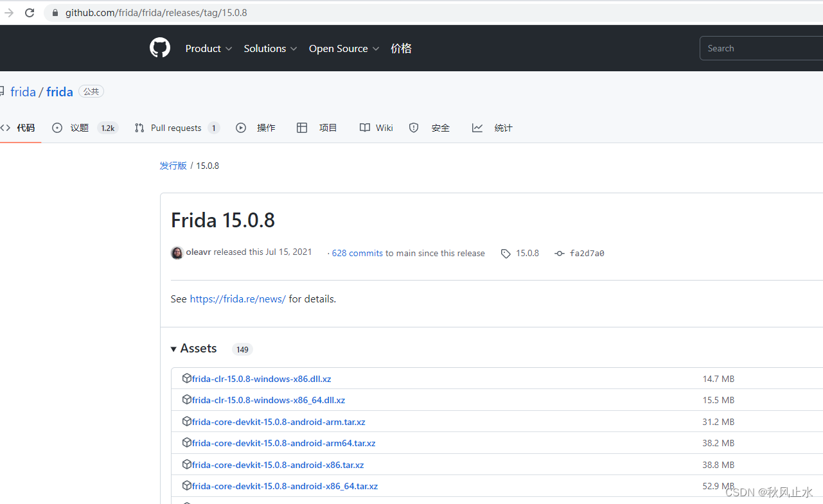
Task: Click the shield icon beside 安全
Action: [x=414, y=128]
